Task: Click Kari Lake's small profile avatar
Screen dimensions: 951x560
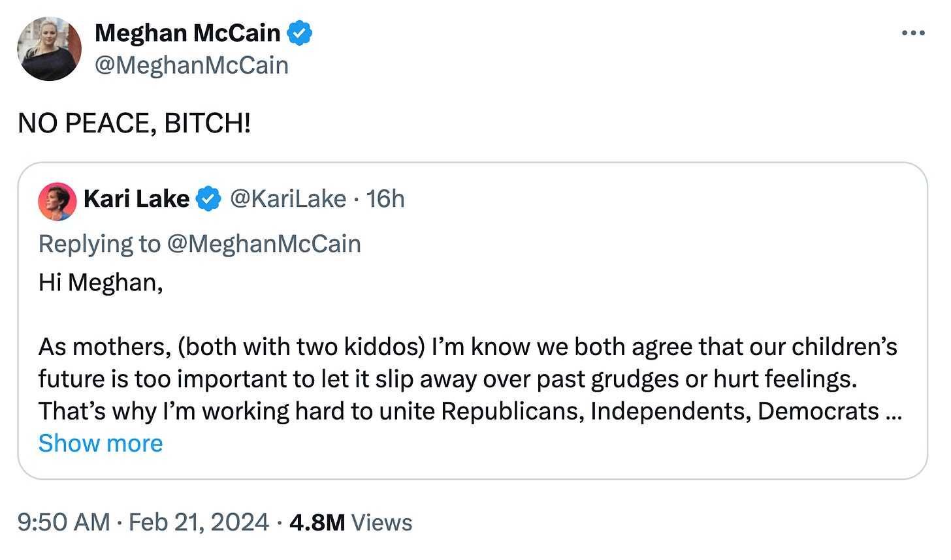Action: [57, 200]
